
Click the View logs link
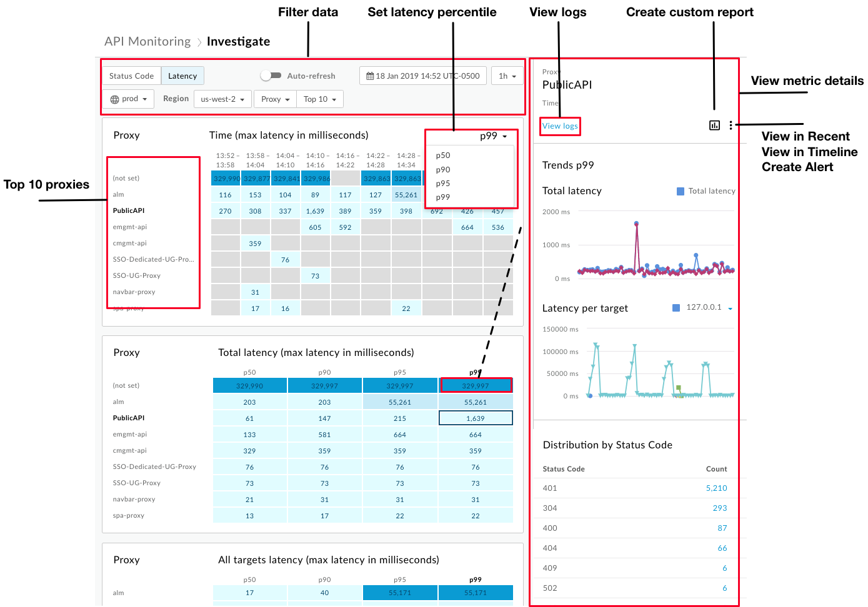click(559, 126)
